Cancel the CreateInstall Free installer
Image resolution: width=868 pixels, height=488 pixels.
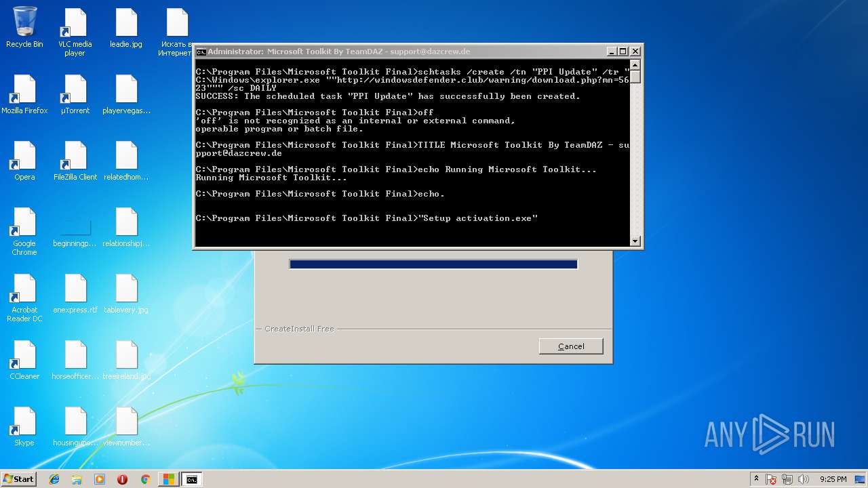[x=571, y=346]
